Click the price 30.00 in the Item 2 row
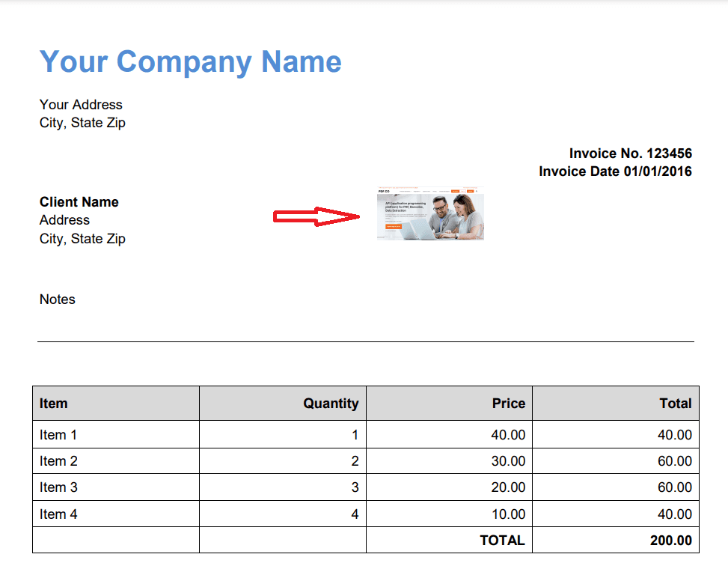Image resolution: width=728 pixels, height=581 pixels. pyautogui.click(x=508, y=461)
